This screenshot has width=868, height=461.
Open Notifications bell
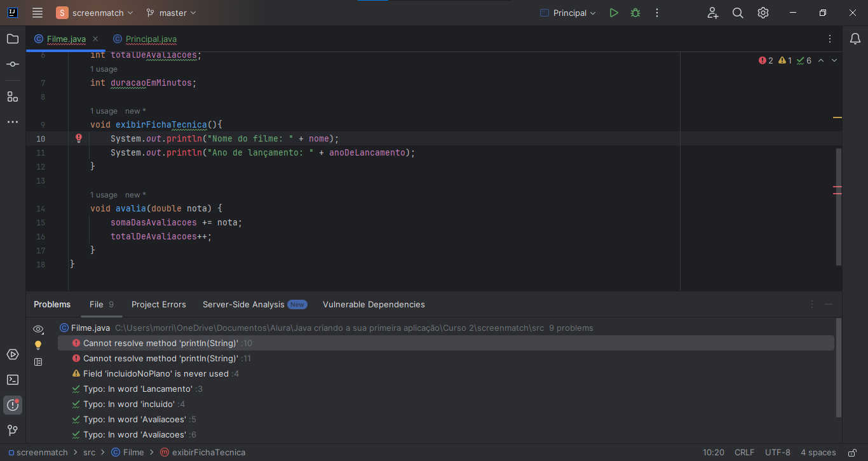pos(855,39)
